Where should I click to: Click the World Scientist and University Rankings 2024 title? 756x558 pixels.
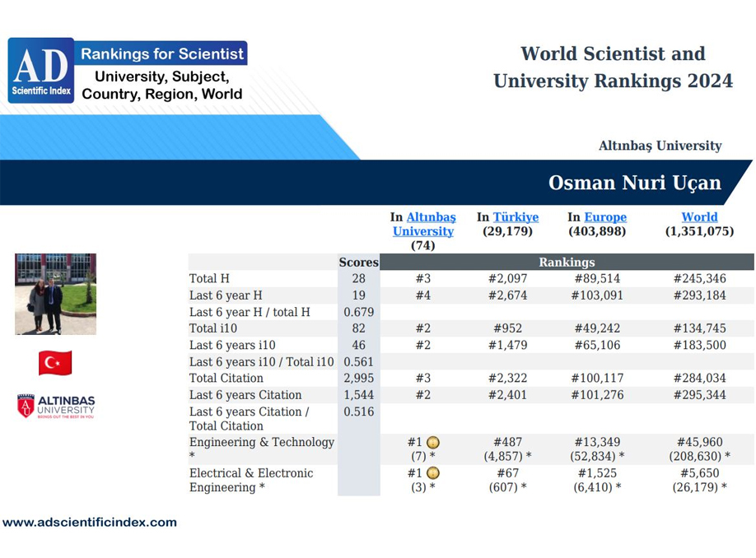pyautogui.click(x=612, y=67)
